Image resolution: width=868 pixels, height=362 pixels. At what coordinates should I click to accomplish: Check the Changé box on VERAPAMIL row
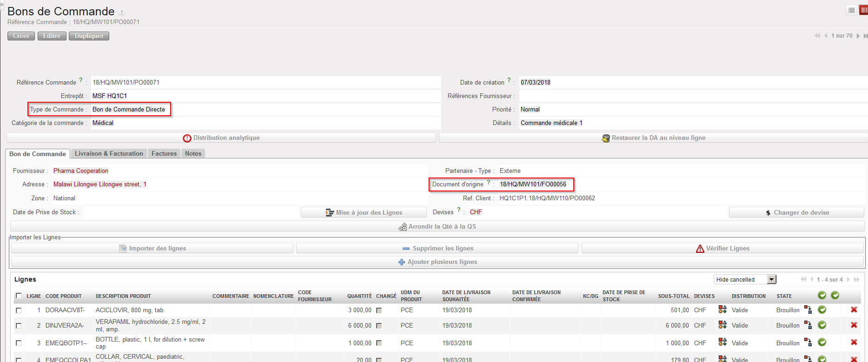(379, 326)
